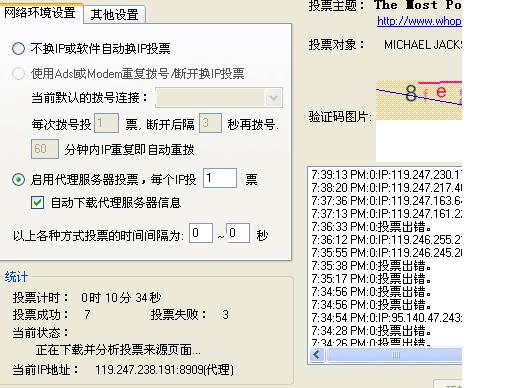Click the 投票计时 value 0时 10分 34秒
This screenshot has height=388, width=512.
coord(121,297)
